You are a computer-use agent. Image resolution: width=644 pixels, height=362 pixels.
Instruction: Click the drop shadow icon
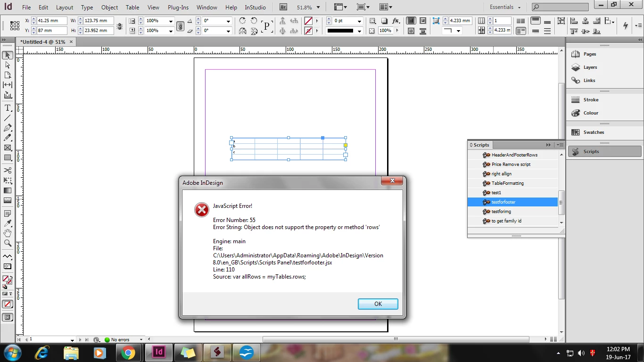tap(384, 21)
